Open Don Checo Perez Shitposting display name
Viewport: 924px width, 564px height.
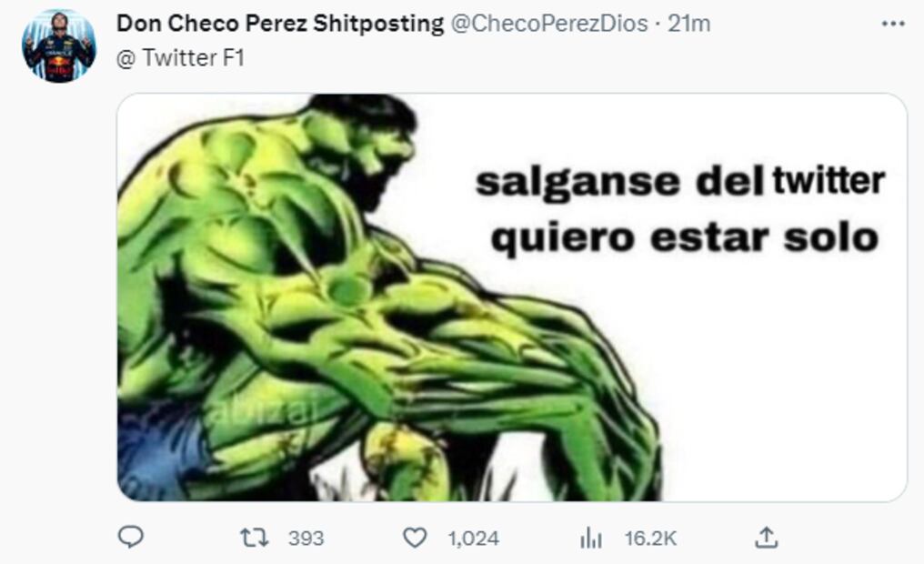(280, 24)
